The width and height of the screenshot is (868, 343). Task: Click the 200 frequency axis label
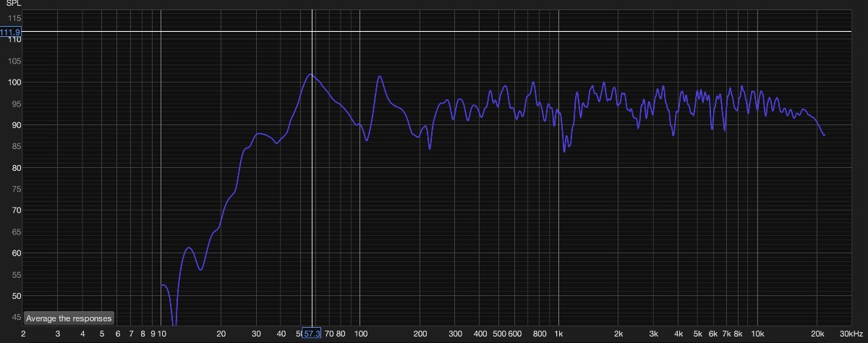pyautogui.click(x=419, y=334)
